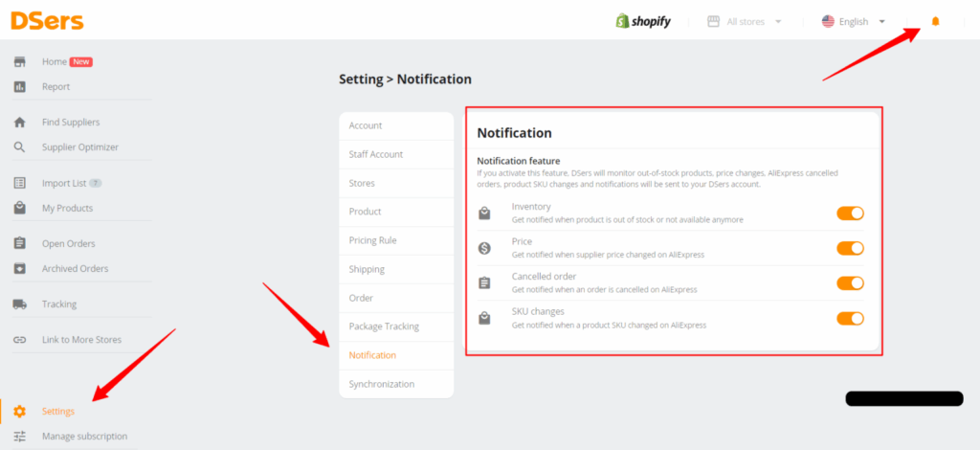
Task: Open the Report chart icon
Action: coord(20,87)
